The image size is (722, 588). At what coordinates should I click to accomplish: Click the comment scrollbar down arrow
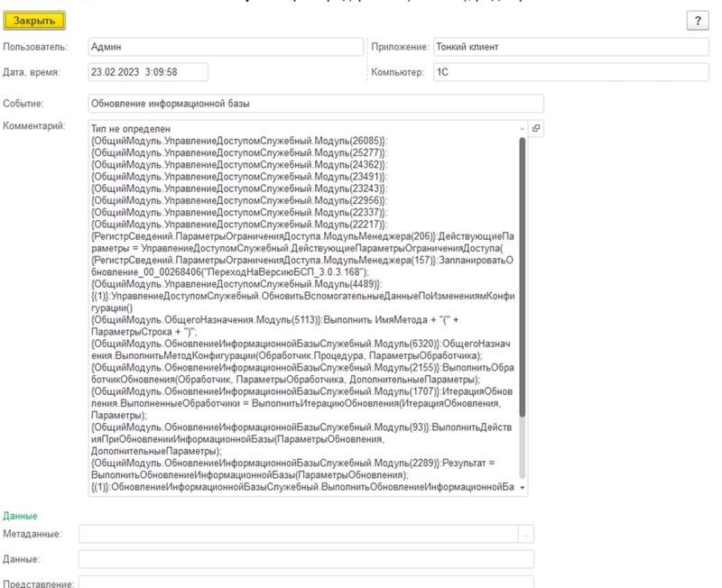[x=523, y=488]
